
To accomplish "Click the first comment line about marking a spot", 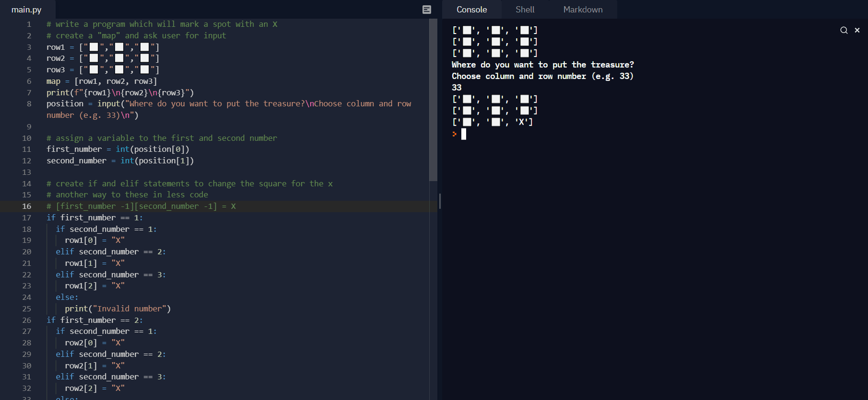I will [x=162, y=24].
